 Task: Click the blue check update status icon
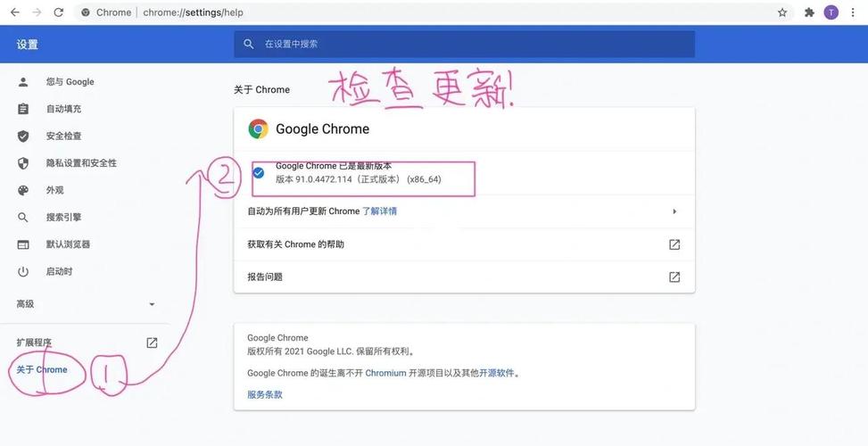point(259,173)
